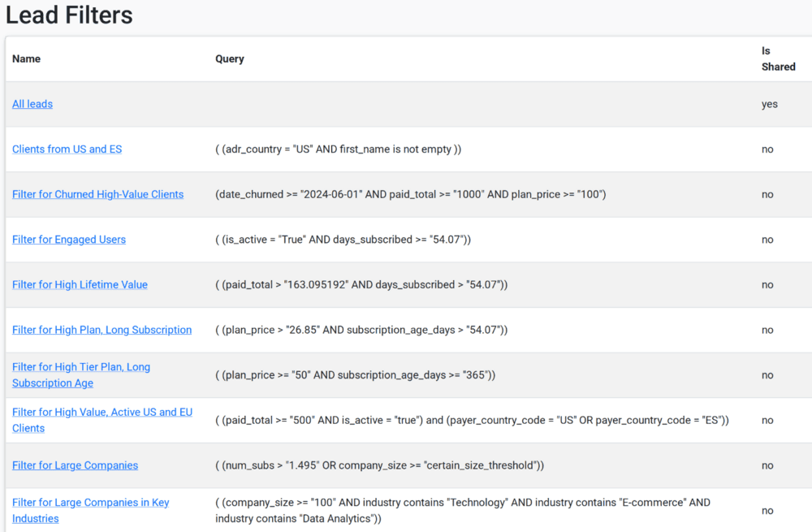This screenshot has width=812, height=532.
Task: Click the Name column header
Action: (26, 58)
